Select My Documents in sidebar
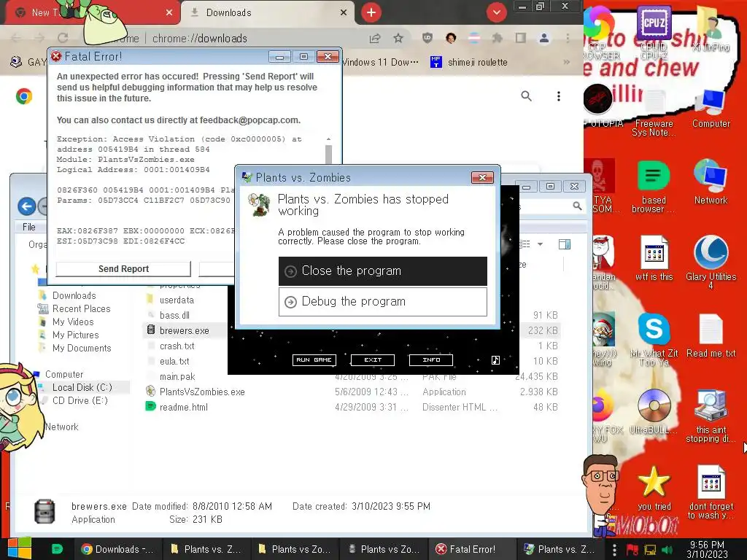Image resolution: width=747 pixels, height=560 pixels. click(82, 348)
